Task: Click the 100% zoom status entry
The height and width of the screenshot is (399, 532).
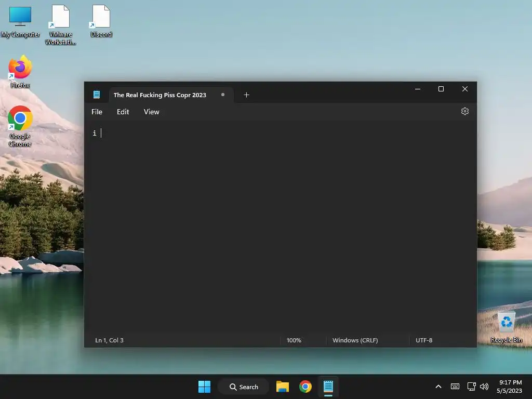Action: [x=294, y=340]
